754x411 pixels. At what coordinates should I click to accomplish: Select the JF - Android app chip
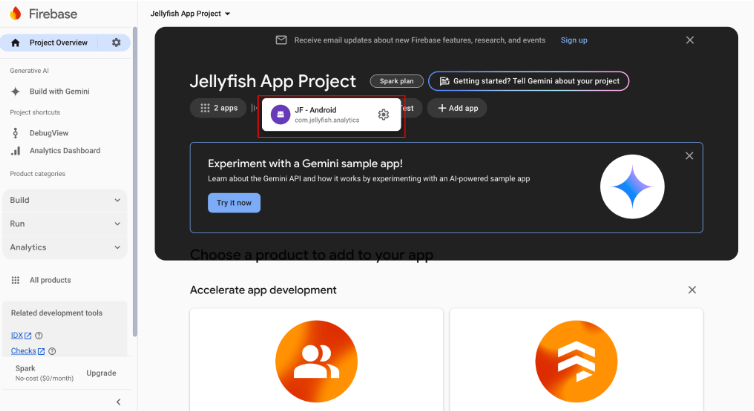coord(331,114)
